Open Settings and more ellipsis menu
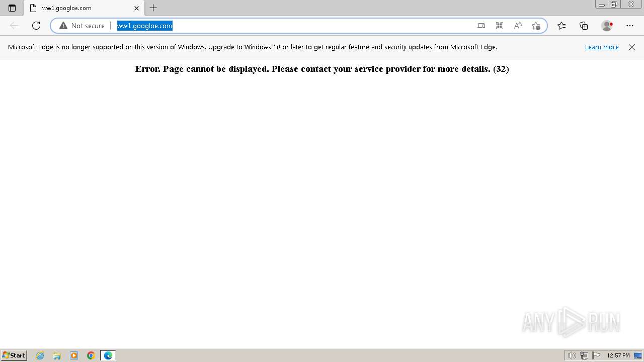This screenshot has width=644, height=362. click(630, 26)
